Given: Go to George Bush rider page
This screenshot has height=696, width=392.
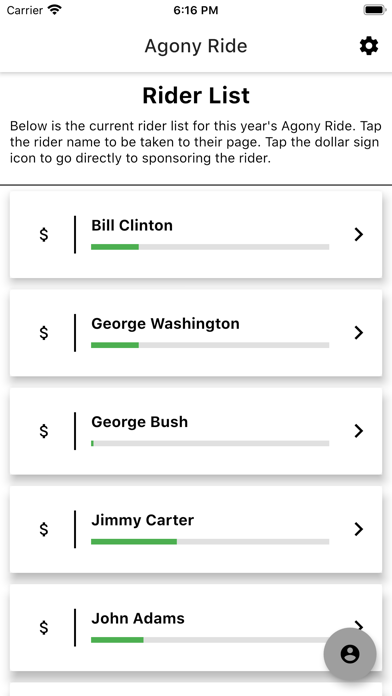Looking at the screenshot, I should click(139, 422).
